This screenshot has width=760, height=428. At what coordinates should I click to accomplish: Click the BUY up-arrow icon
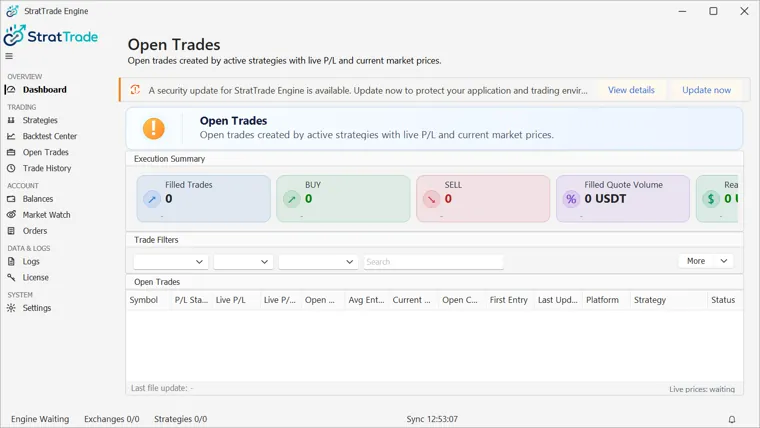coord(291,199)
